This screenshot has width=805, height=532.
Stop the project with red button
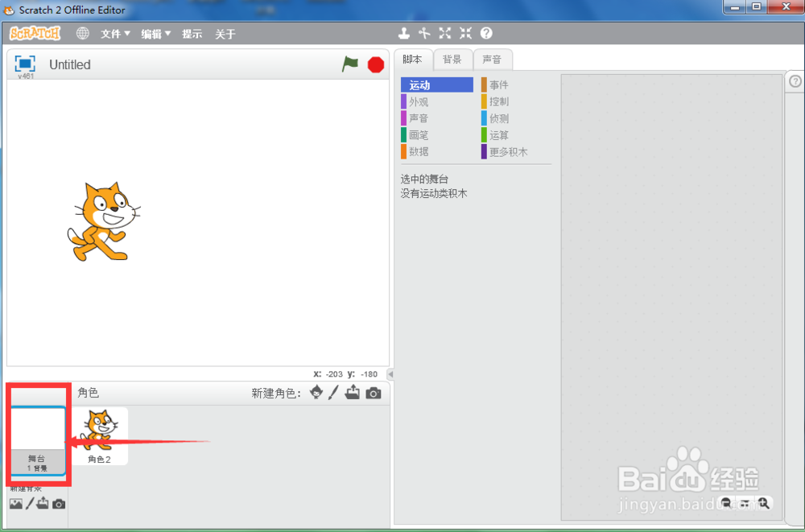[376, 64]
